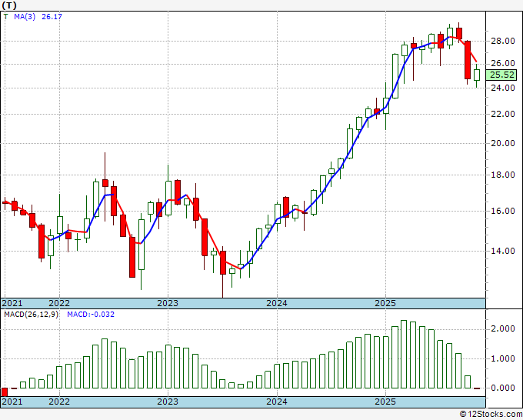Click the MACD(26,12,9) indicator label
Viewport: 523px width, 420px height.
[x=31, y=315]
